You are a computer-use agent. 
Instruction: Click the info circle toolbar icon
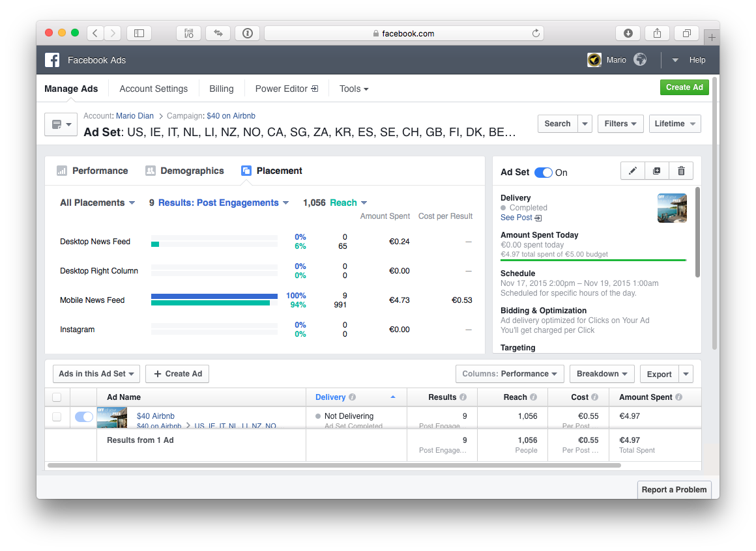[x=248, y=33]
